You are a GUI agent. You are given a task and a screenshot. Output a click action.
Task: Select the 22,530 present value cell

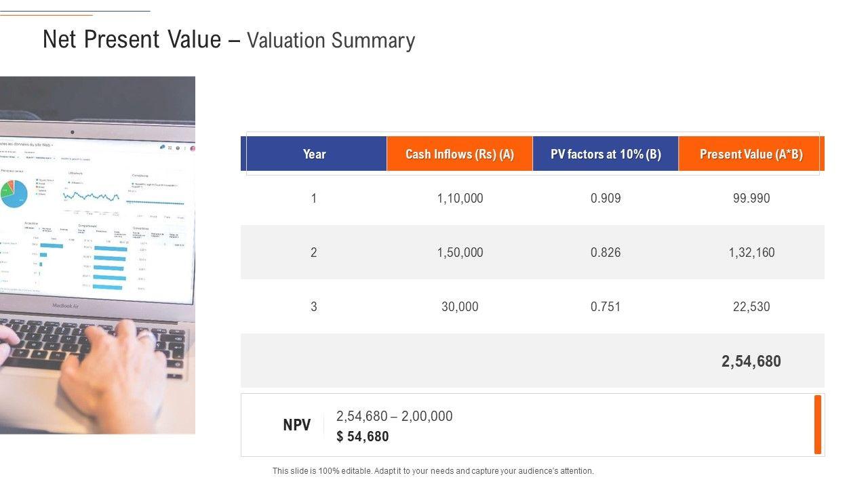click(751, 306)
